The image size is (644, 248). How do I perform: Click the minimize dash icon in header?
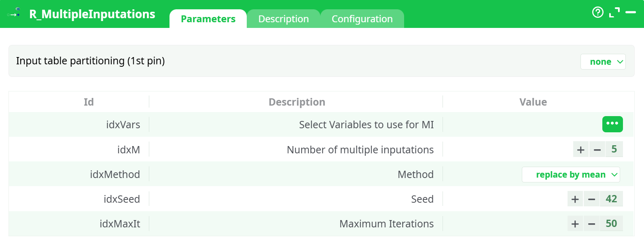tap(631, 13)
